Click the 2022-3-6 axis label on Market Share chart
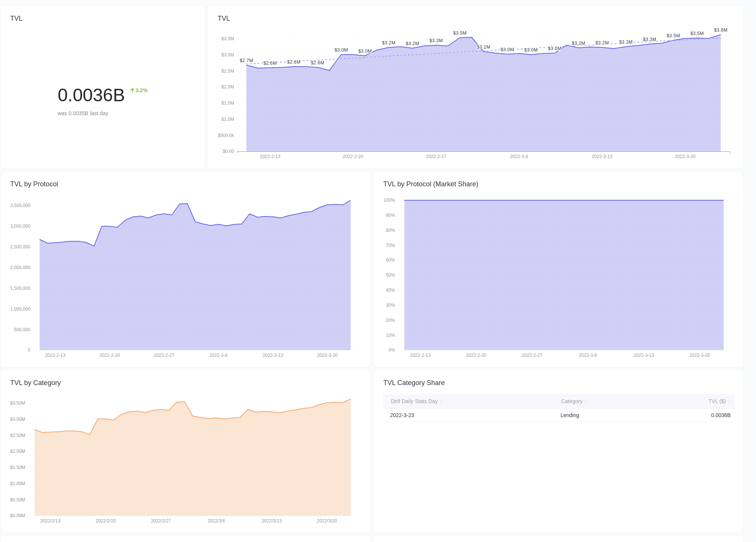 pyautogui.click(x=588, y=355)
